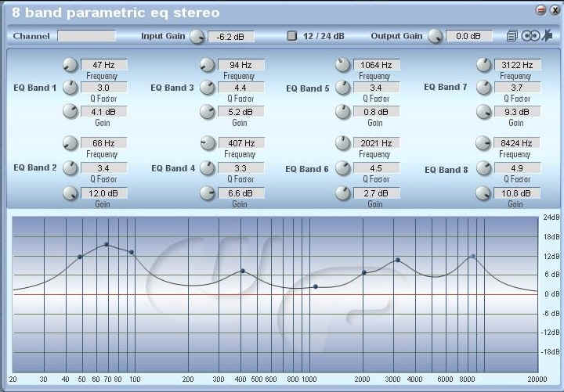Click the 10.8 dB gain field

[516, 193]
